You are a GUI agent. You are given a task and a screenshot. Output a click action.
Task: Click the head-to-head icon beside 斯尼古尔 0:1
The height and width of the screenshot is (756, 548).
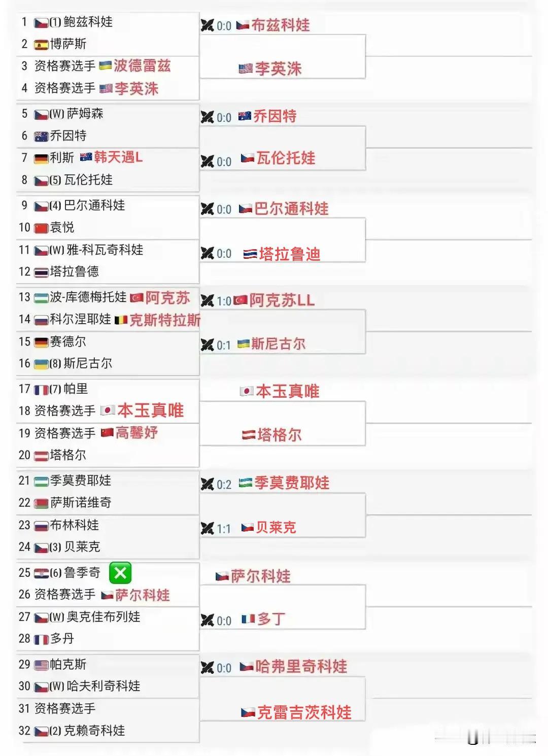tap(207, 345)
